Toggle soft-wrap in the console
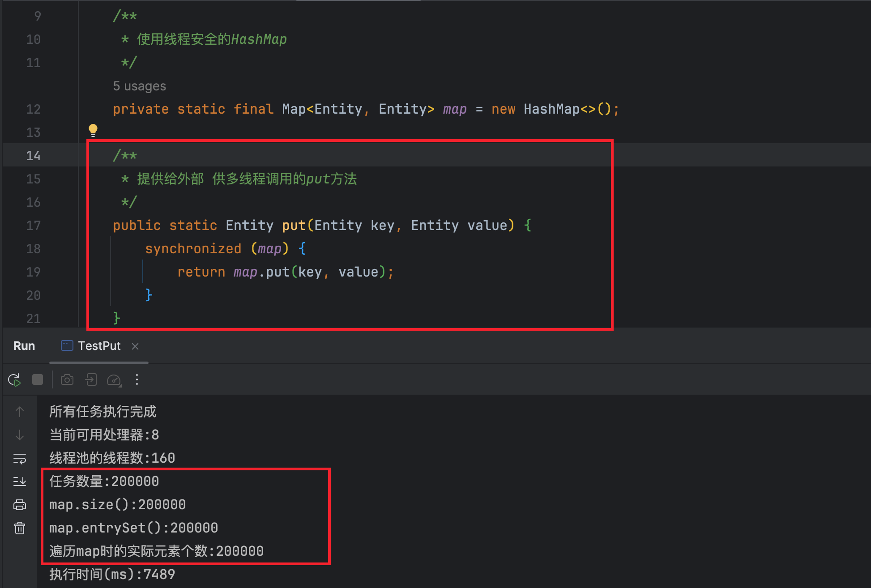The width and height of the screenshot is (871, 588). pyautogui.click(x=20, y=459)
